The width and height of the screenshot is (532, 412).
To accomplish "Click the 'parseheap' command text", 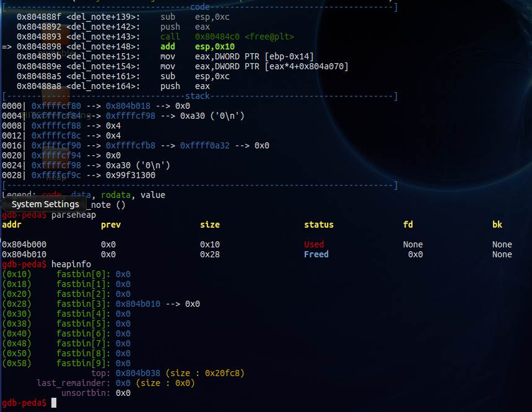I will [74, 215].
